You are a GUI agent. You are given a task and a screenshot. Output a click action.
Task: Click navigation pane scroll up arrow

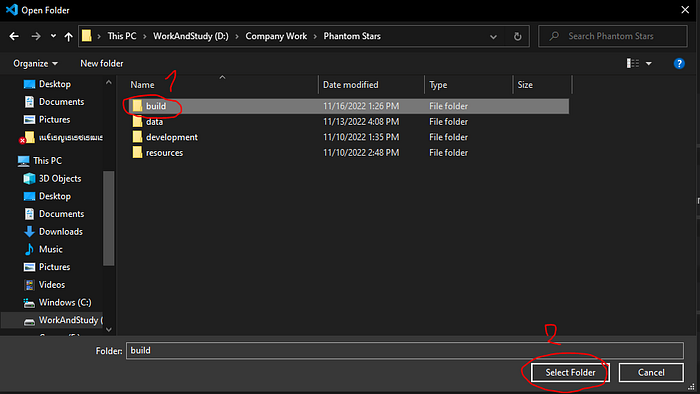108,83
